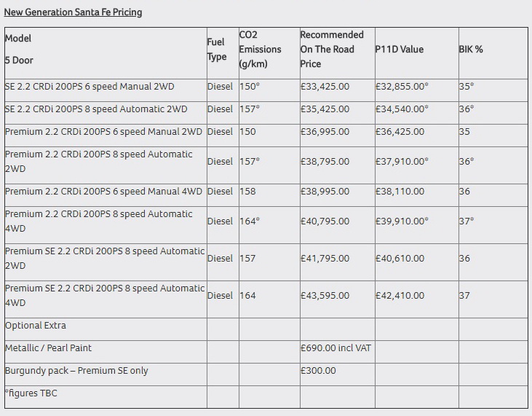Select Premium 6 speed Manual 4WD model

[103, 192]
